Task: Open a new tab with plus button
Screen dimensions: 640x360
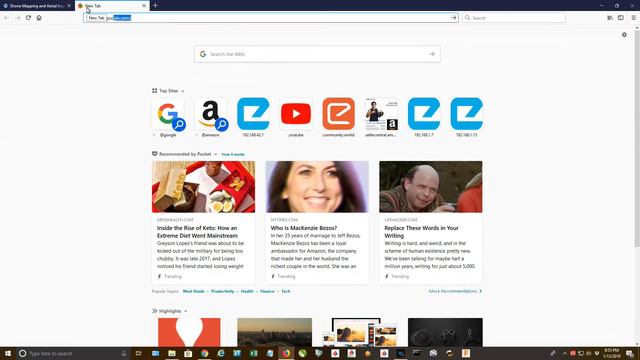Action: pos(155,6)
